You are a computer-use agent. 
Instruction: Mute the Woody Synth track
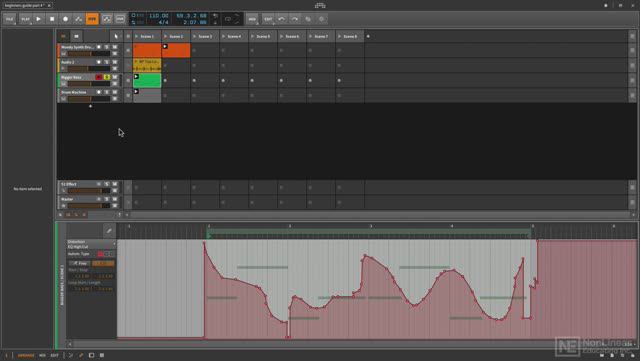[115, 47]
